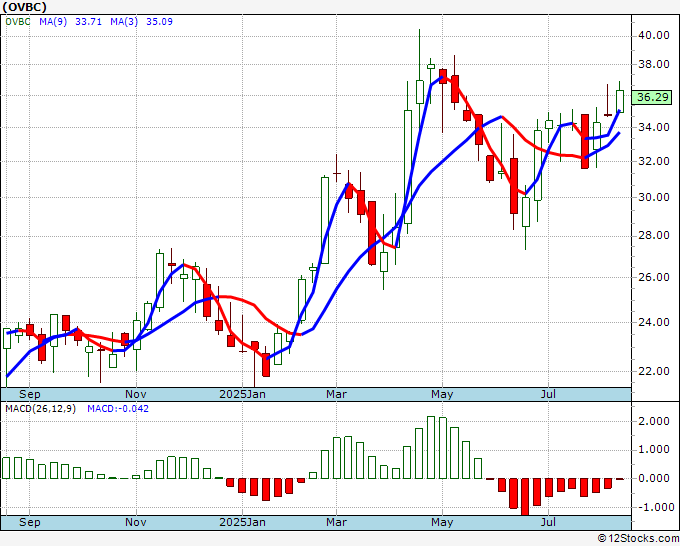
Task: Click the 40.00 price axis label
Action: 654,35
